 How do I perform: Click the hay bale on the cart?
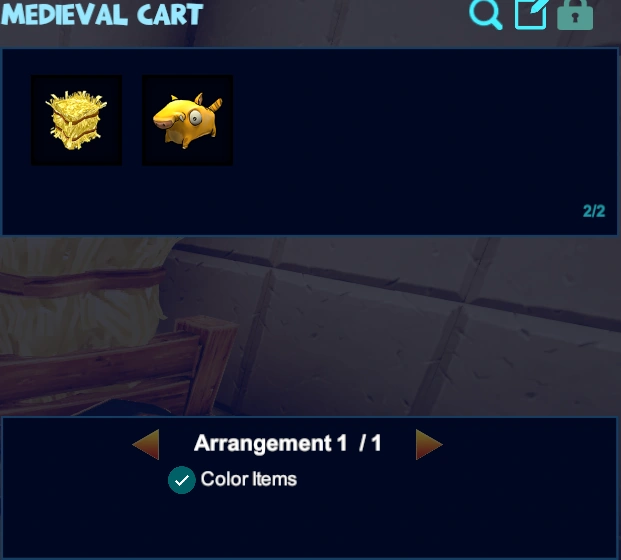tap(79, 295)
